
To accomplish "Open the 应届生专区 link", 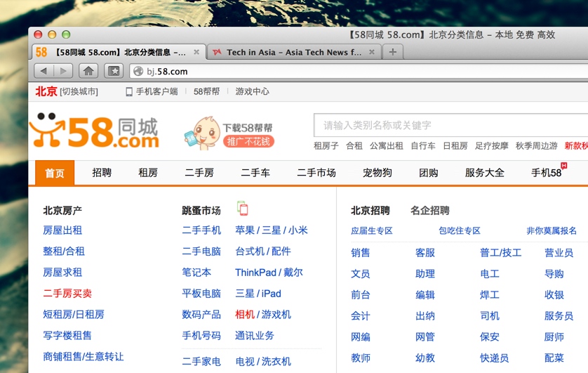I will coord(372,231).
